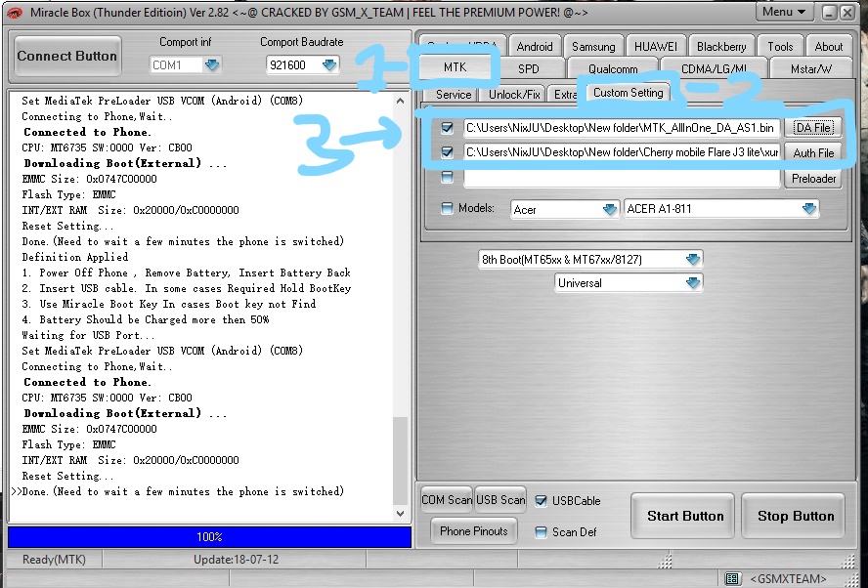The width and height of the screenshot is (868, 588).
Task: Click the empty Preloader path field
Action: [x=622, y=178]
